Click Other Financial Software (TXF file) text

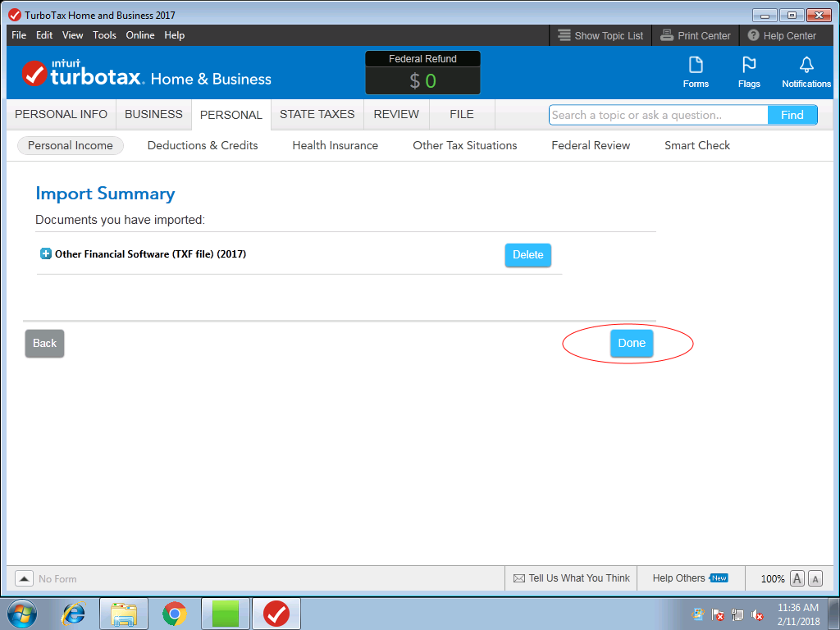click(150, 254)
